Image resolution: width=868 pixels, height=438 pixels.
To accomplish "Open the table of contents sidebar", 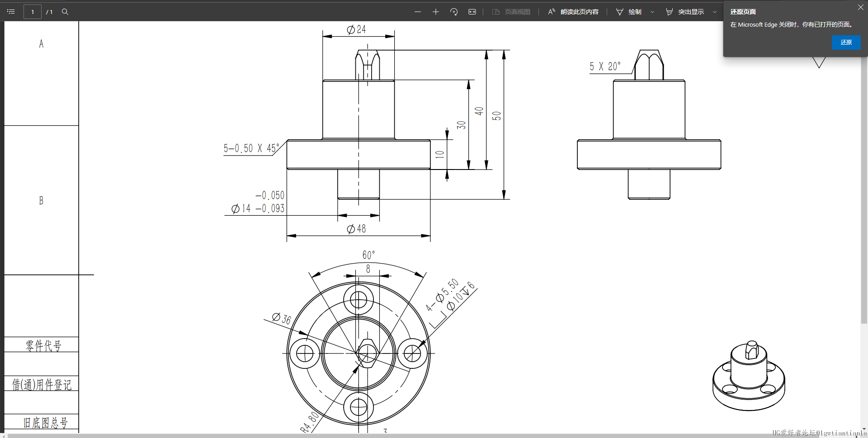I will point(11,12).
